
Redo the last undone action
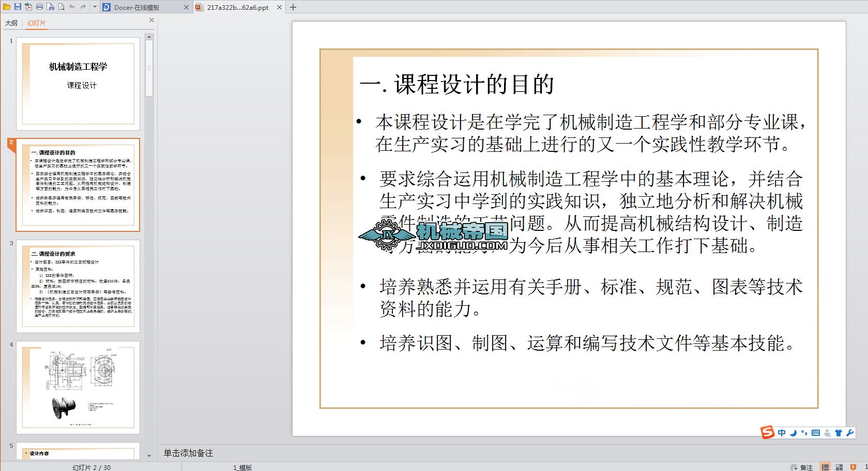pyautogui.click(x=83, y=7)
